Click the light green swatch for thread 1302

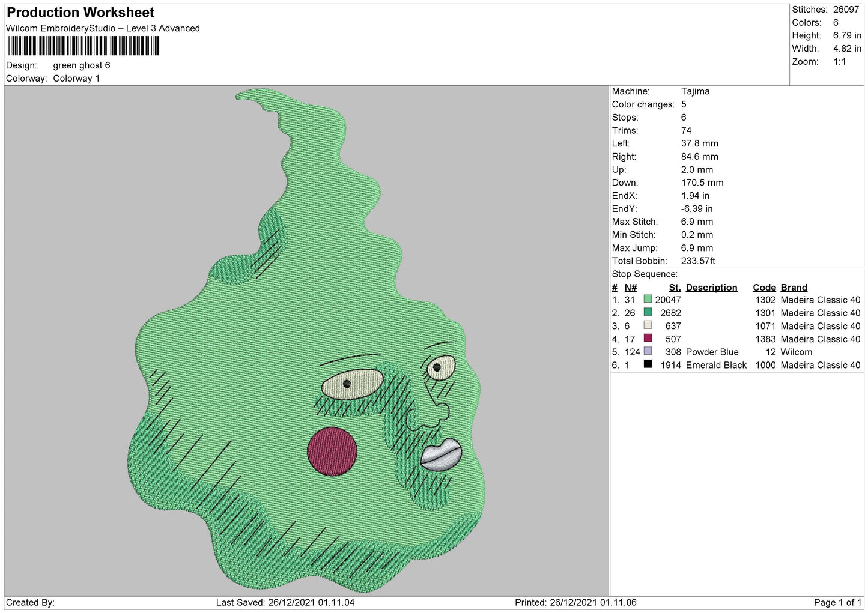pyautogui.click(x=648, y=299)
